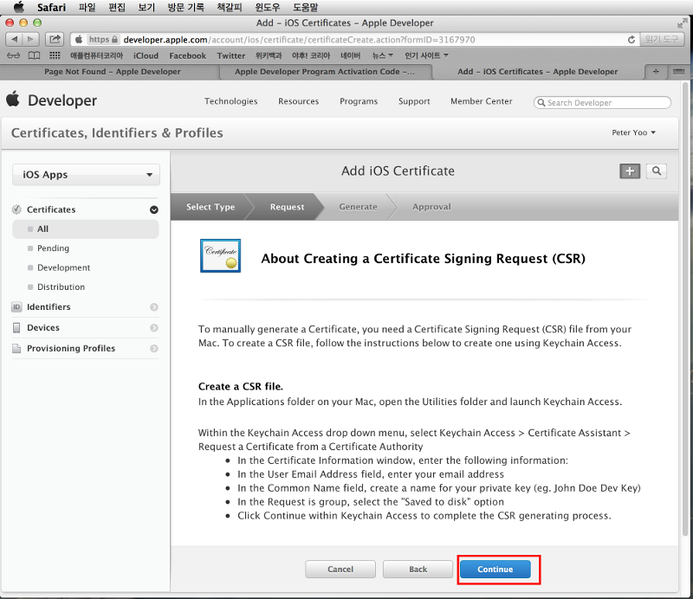Screen dimensions: 693x599
Task: Open the Safari menu in menu bar
Action: [51, 7]
